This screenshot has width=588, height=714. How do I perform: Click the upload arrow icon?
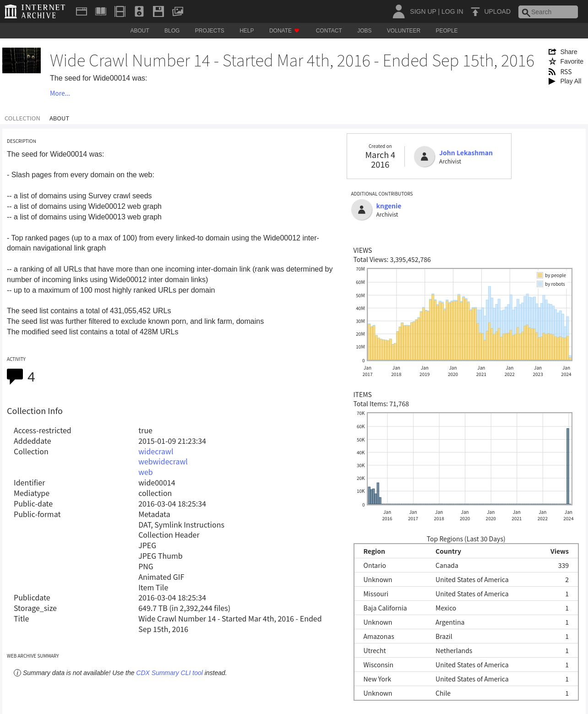475,11
